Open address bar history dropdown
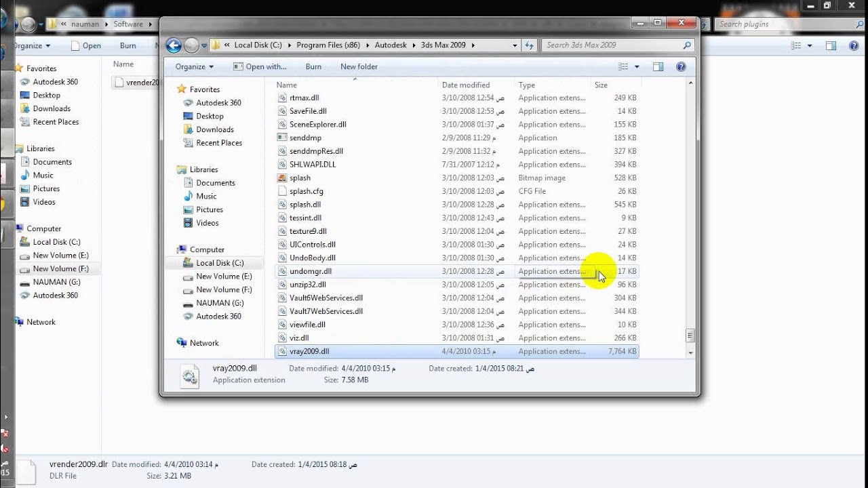868x488 pixels. pos(515,45)
